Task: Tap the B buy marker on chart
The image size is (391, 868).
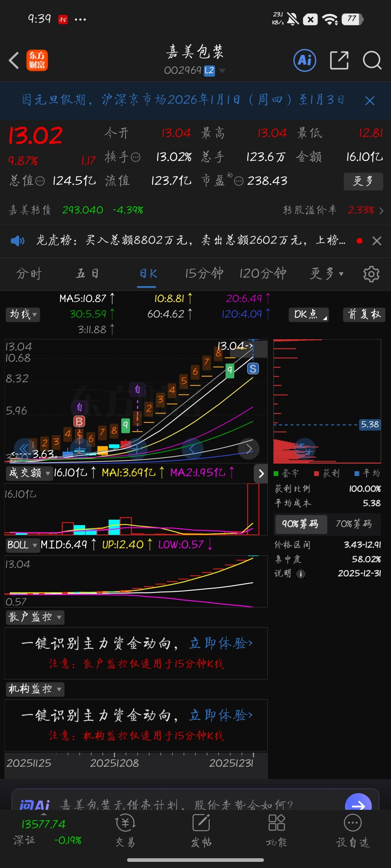Action: 79,421
